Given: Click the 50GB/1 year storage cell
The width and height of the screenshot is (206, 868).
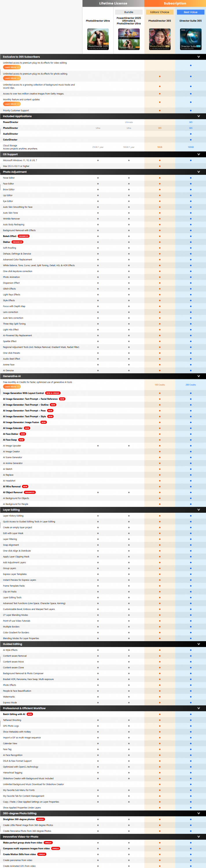Looking at the screenshot, I should (x=129, y=147).
